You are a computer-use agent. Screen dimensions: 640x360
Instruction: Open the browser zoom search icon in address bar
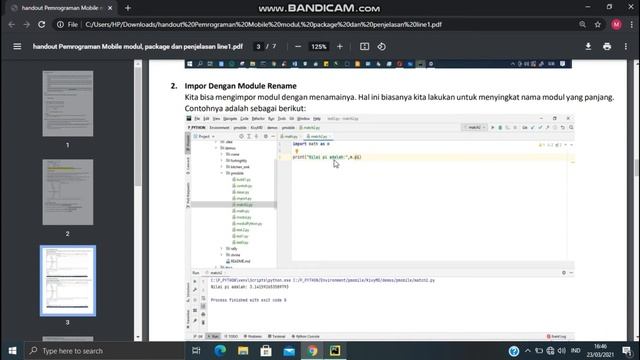582,24
